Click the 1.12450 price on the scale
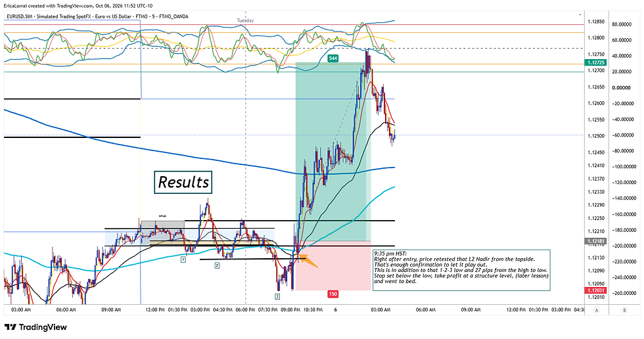The height and width of the screenshot is (339, 644). (x=596, y=152)
